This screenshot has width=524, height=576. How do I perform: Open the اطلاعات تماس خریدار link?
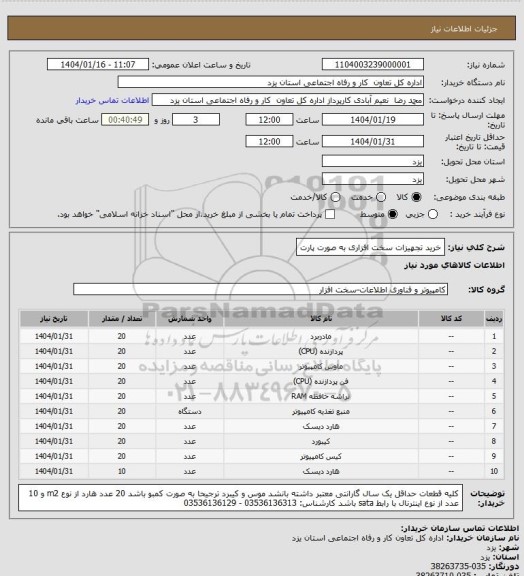(112, 100)
